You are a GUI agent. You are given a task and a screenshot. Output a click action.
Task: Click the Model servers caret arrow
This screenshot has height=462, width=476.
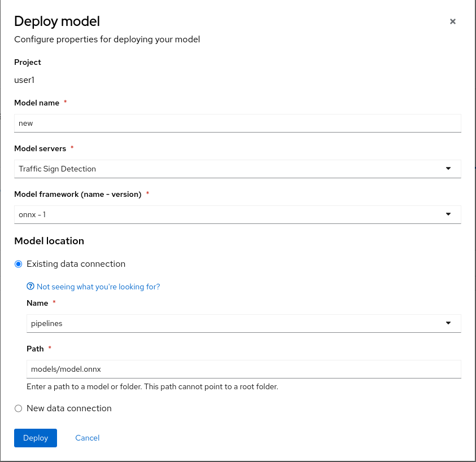pyautogui.click(x=448, y=169)
